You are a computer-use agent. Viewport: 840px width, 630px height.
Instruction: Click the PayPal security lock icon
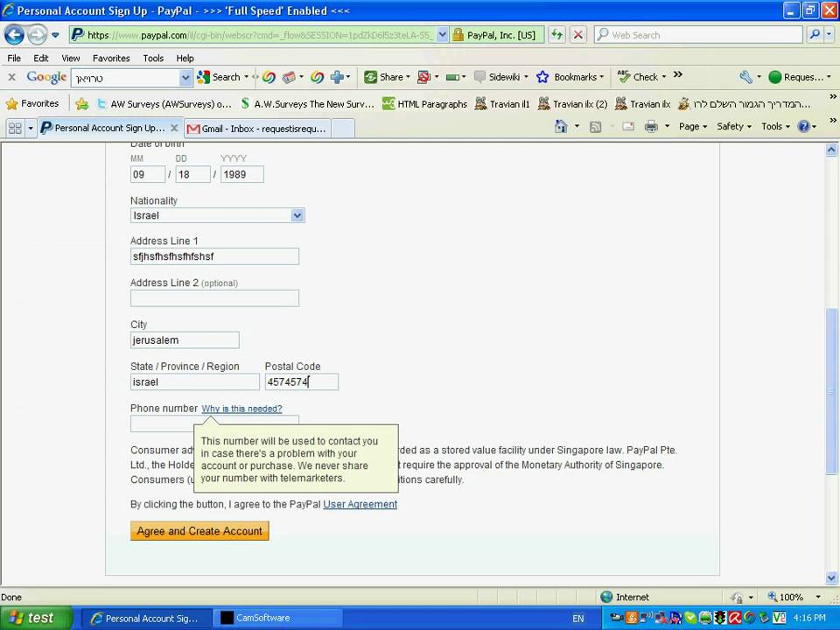point(458,35)
